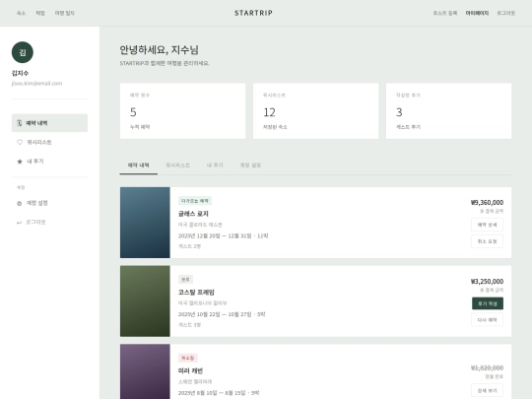This screenshot has width=532, height=399.
Task: Click the pink cancelled status badge
Action: 188,358
